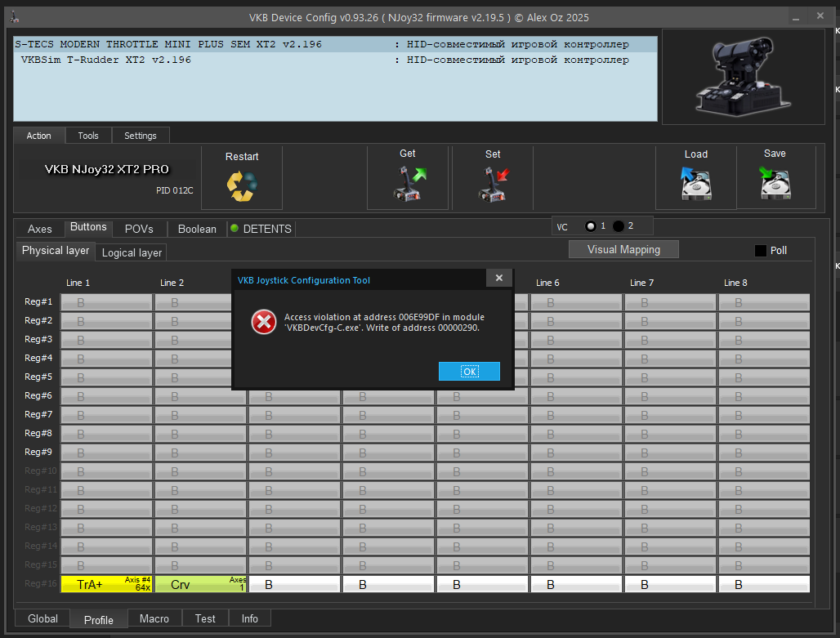Click OK in the access violation dialog
This screenshot has height=638, width=840.
pos(469,371)
